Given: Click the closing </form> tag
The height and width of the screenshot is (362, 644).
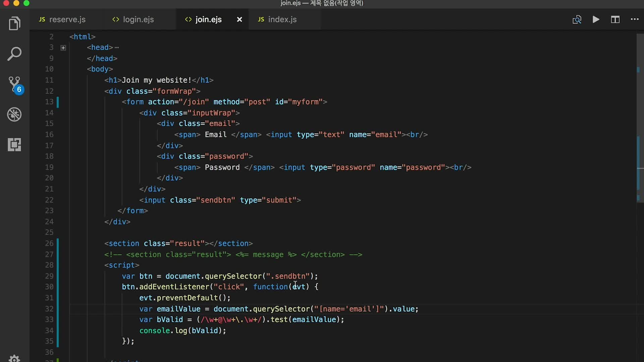Looking at the screenshot, I should tap(133, 211).
